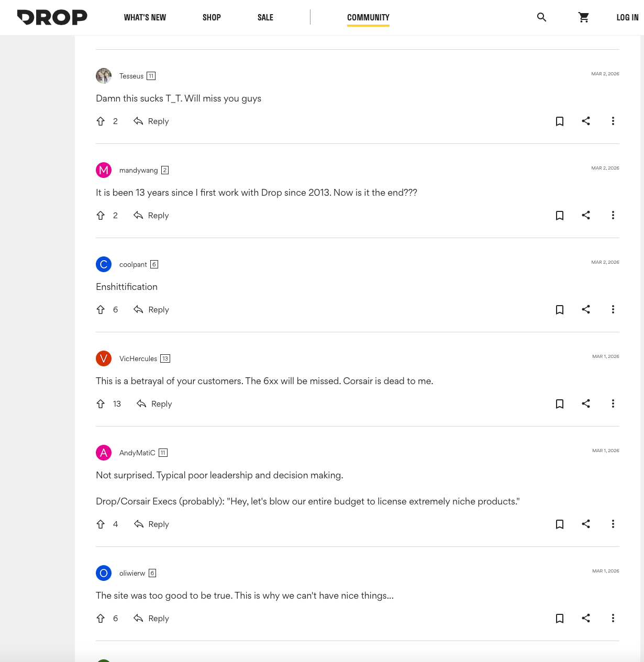Upvote AndyMatiC's comment

click(101, 524)
